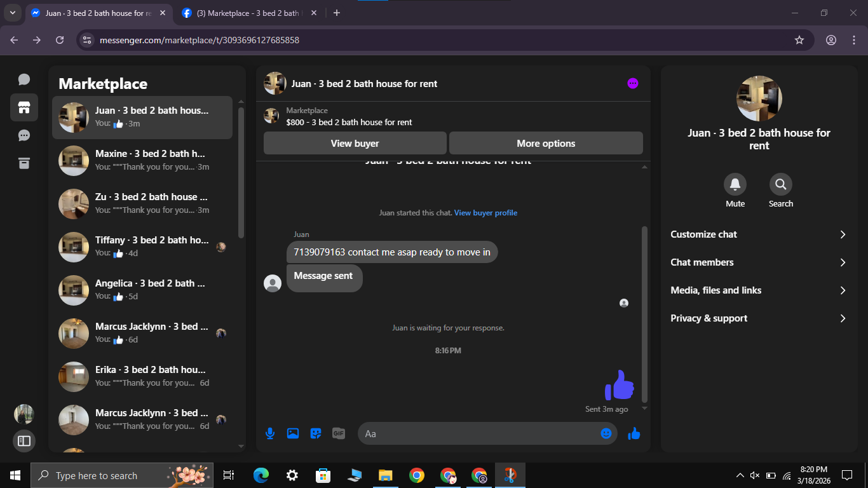The height and width of the screenshot is (488, 868).
Task: Click the Message sent bubble
Action: [324, 278]
